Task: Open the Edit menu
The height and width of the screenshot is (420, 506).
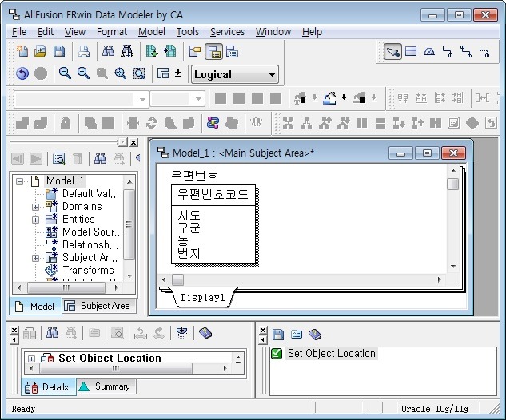Action: point(46,32)
